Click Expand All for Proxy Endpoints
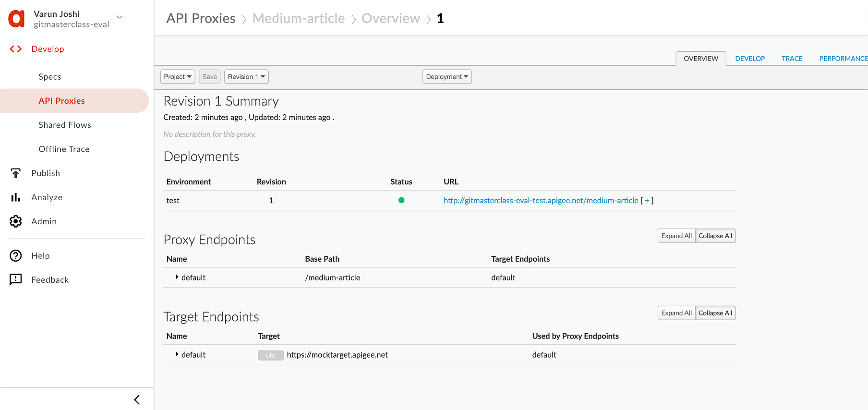The image size is (868, 410). coord(676,236)
